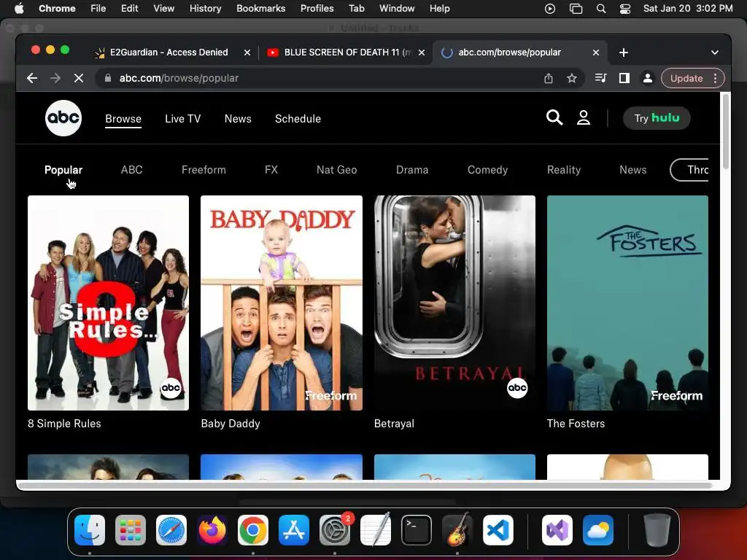Click the browser forward arrow
Viewport: 747px width, 560px height.
tap(55, 78)
